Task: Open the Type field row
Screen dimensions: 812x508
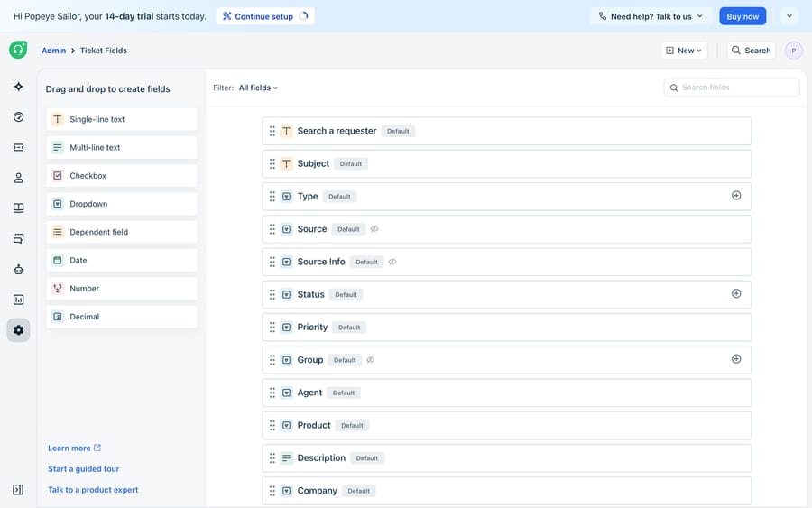Action: [x=506, y=197]
